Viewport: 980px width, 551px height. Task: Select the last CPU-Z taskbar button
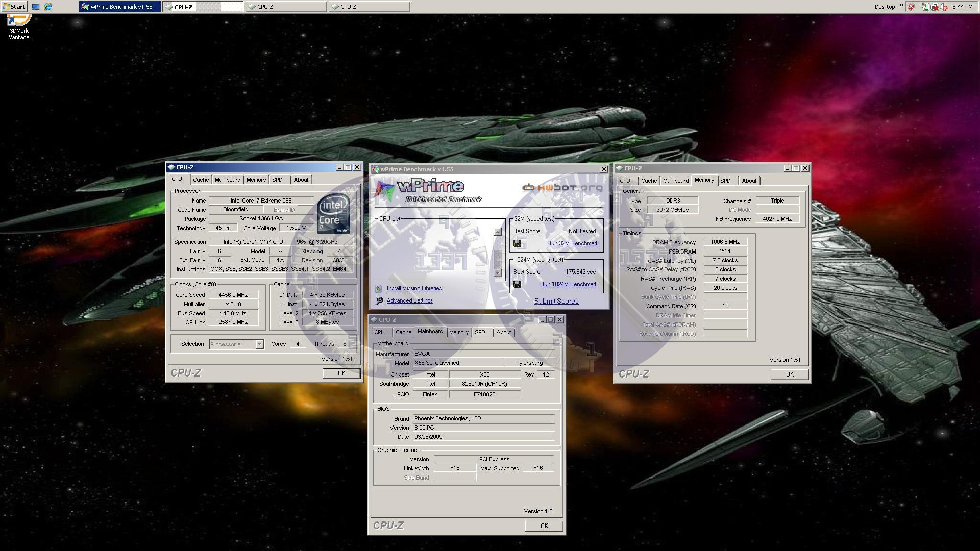(x=369, y=7)
